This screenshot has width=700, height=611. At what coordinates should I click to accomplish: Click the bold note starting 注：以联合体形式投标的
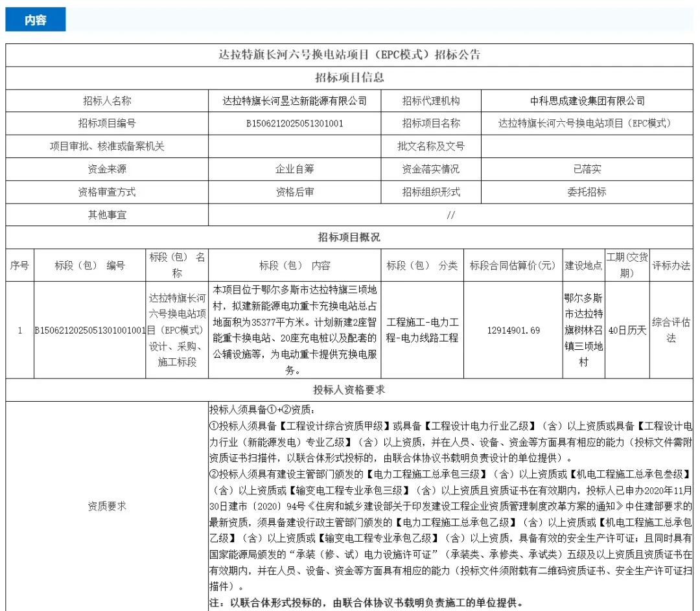366,603
